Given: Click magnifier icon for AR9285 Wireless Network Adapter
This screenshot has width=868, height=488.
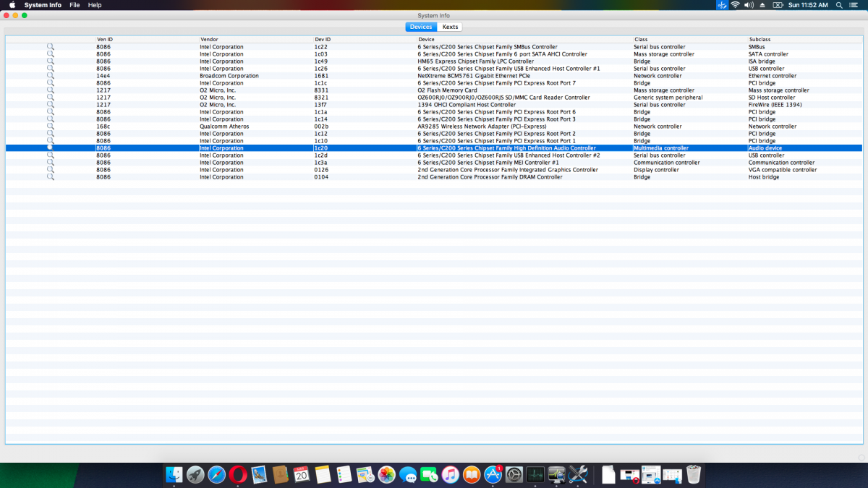Looking at the screenshot, I should click(51, 127).
